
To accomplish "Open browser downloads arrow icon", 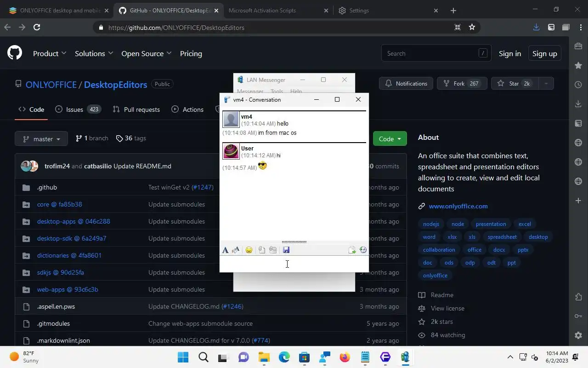I will click(536, 27).
